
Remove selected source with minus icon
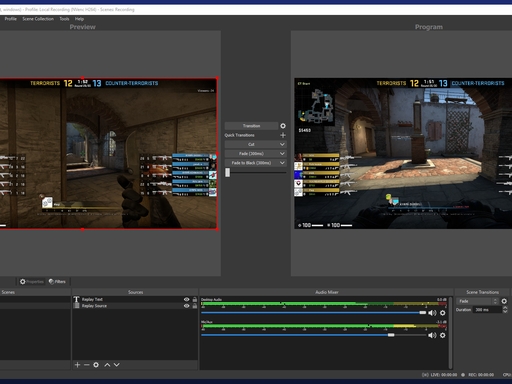pyautogui.click(x=87, y=365)
